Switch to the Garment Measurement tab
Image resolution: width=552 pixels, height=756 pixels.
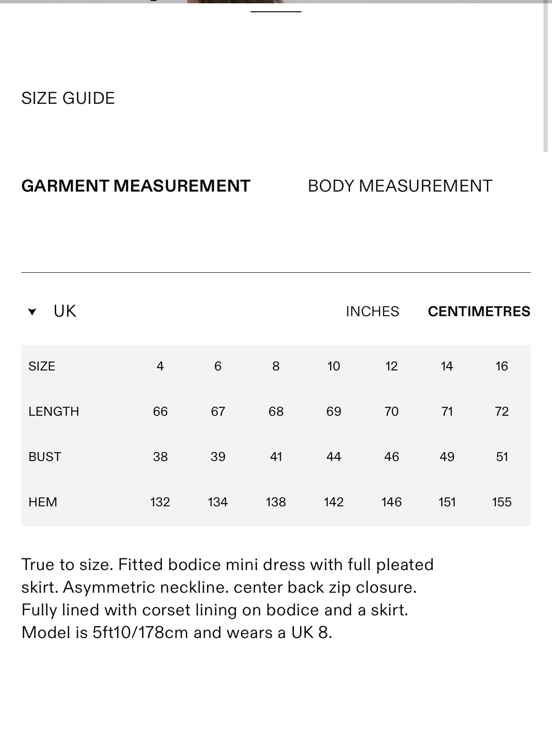135,186
